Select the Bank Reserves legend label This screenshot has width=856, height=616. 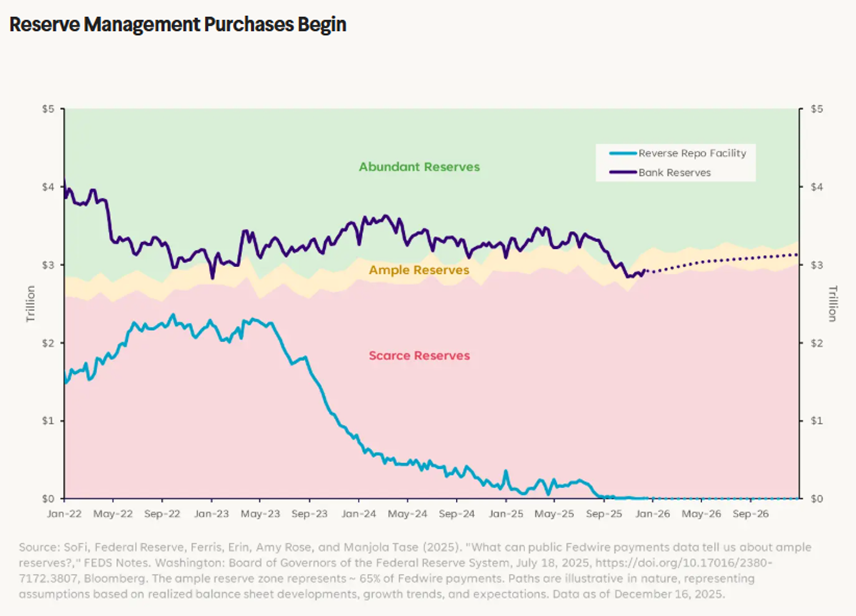(674, 173)
